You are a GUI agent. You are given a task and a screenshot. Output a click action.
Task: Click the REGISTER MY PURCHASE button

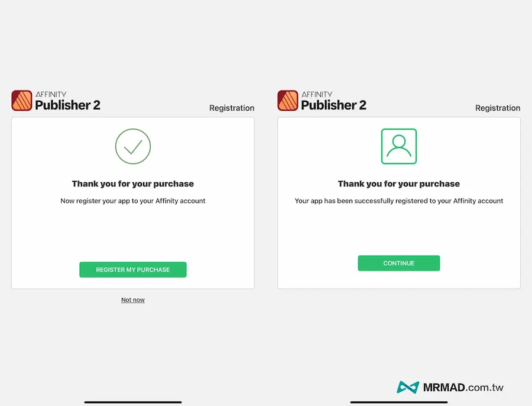[132, 269]
